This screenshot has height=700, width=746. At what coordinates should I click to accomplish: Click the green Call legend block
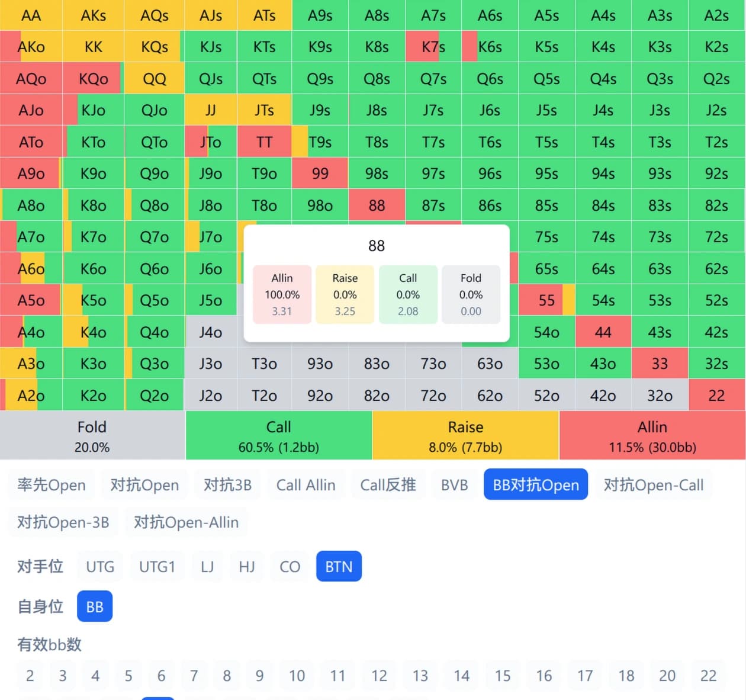pyautogui.click(x=278, y=435)
